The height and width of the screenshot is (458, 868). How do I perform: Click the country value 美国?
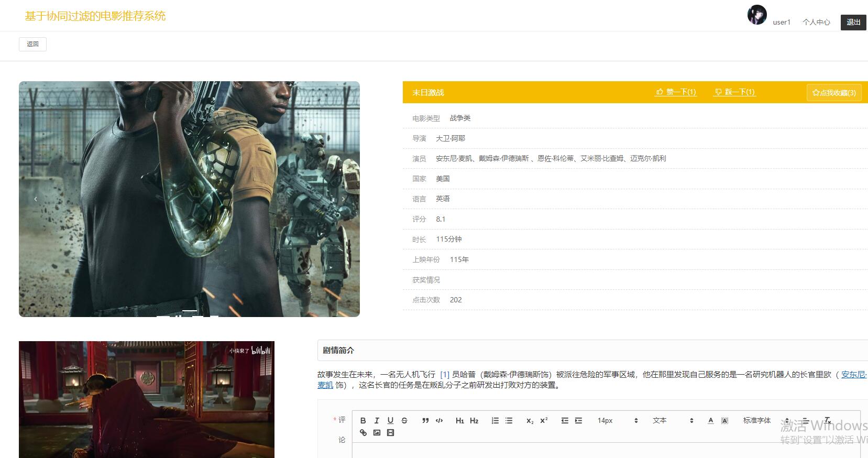tap(443, 179)
